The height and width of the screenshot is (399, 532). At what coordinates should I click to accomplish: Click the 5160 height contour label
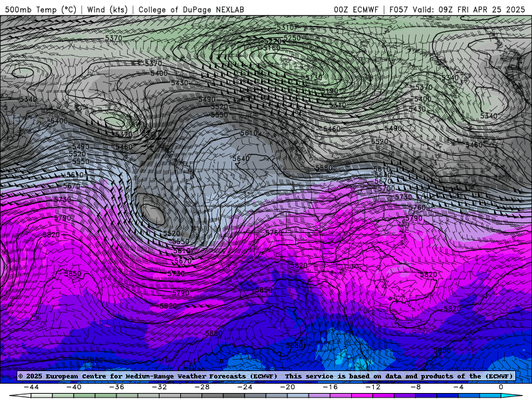(x=272, y=48)
